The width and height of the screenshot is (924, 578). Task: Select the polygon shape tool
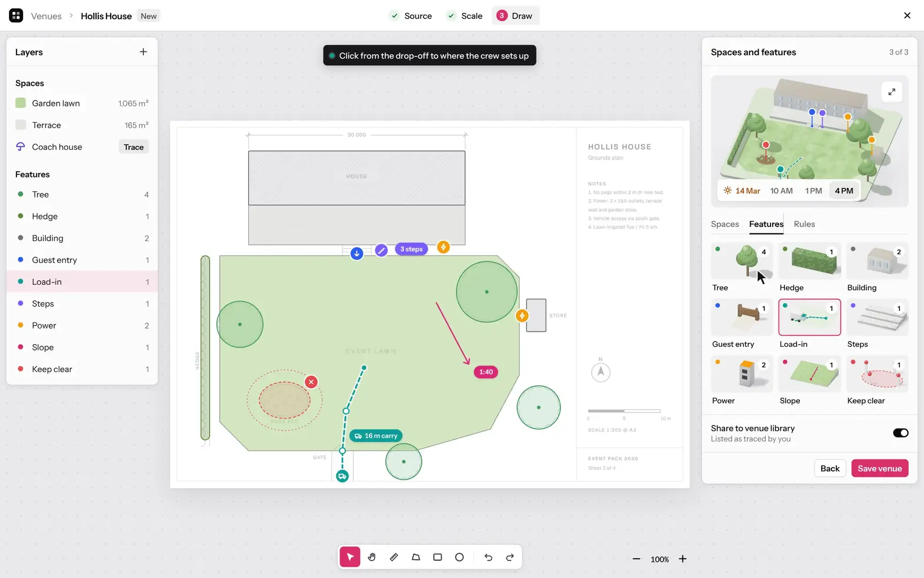tap(415, 557)
